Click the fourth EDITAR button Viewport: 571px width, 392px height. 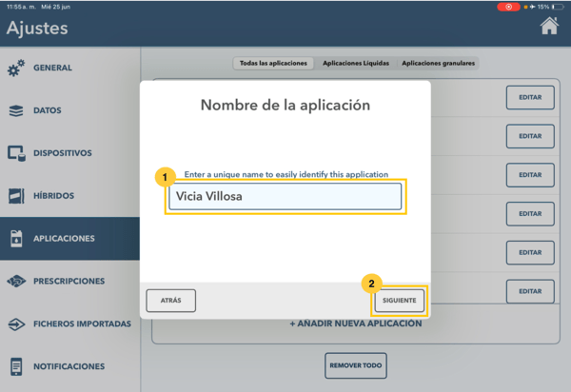530,214
